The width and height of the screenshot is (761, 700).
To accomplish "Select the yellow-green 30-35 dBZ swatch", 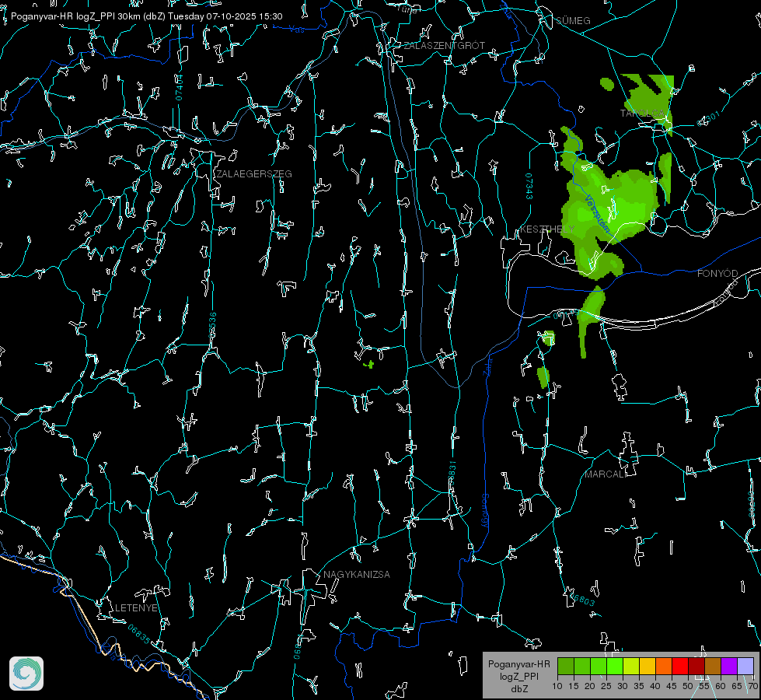I will pos(631,666).
